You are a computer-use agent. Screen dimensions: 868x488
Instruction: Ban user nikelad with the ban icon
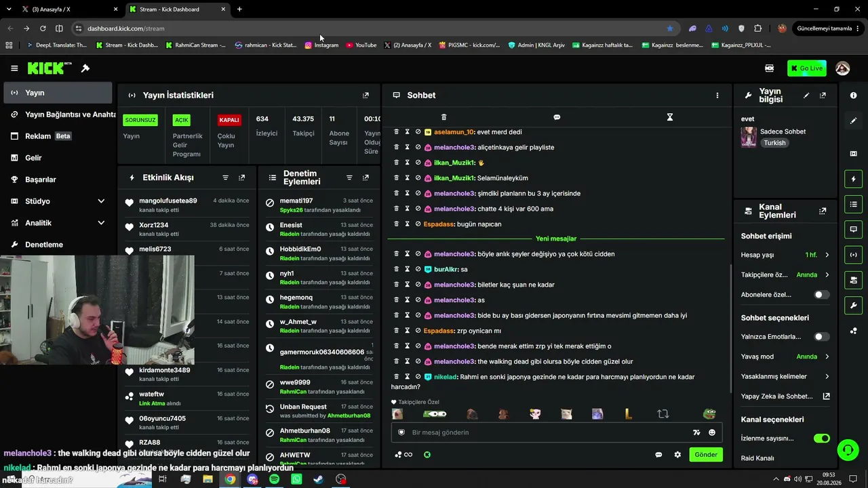(418, 376)
